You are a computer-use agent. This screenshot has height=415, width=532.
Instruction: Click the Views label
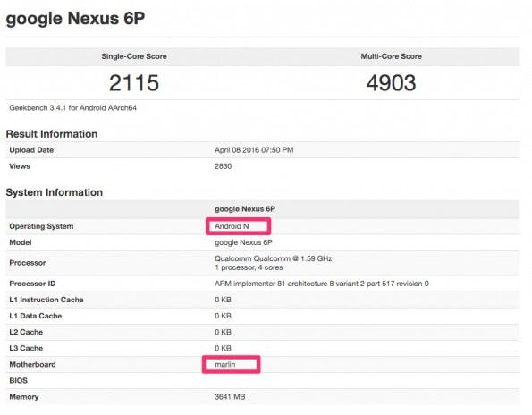coord(20,166)
